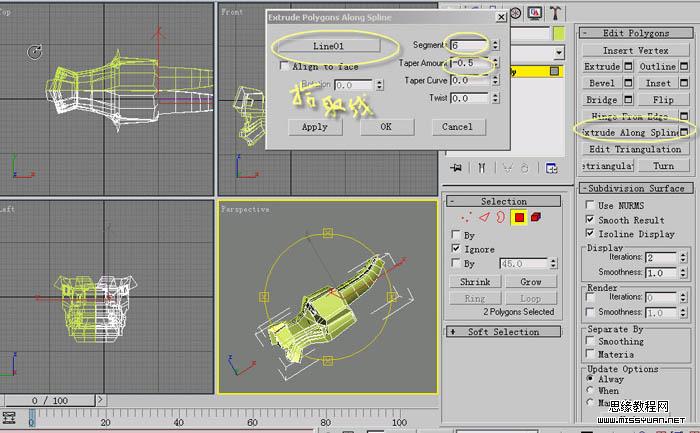
Task: Toggle Isoline Display checkbox
Action: click(590, 233)
